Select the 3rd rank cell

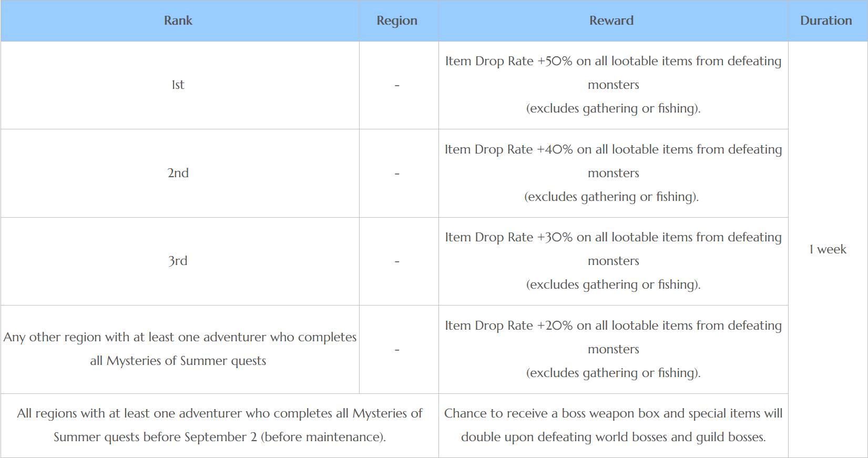point(178,261)
